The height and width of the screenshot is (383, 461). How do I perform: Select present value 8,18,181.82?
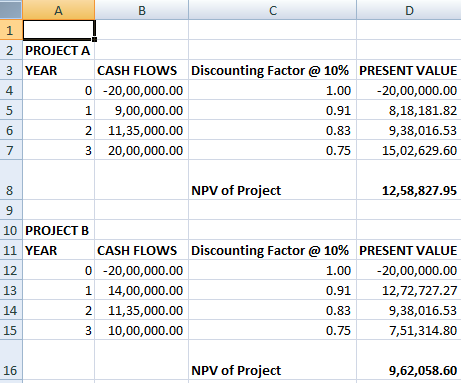coord(409,110)
